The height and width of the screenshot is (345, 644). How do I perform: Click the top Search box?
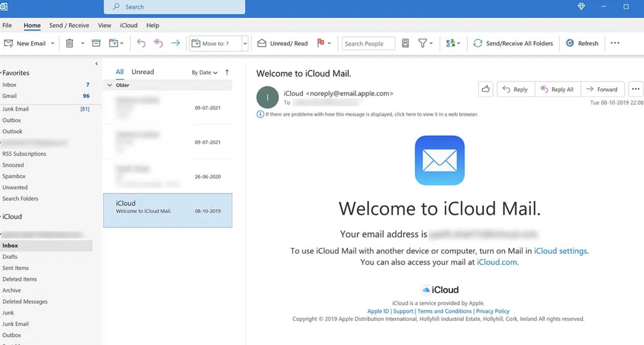[x=174, y=7]
